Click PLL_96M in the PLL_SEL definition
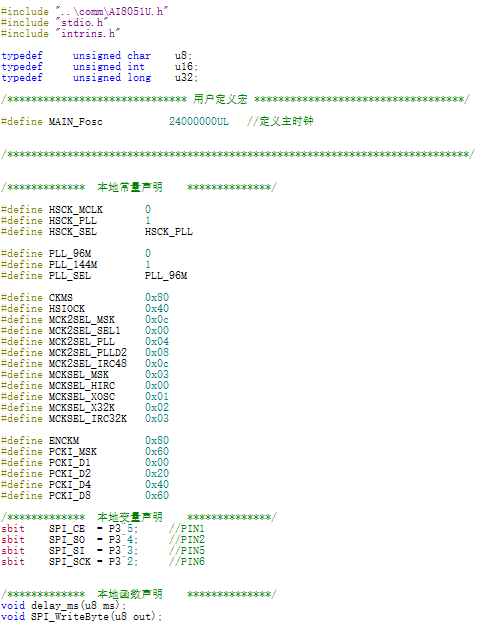Image resolution: width=482 pixels, height=627 pixels. coord(166,276)
